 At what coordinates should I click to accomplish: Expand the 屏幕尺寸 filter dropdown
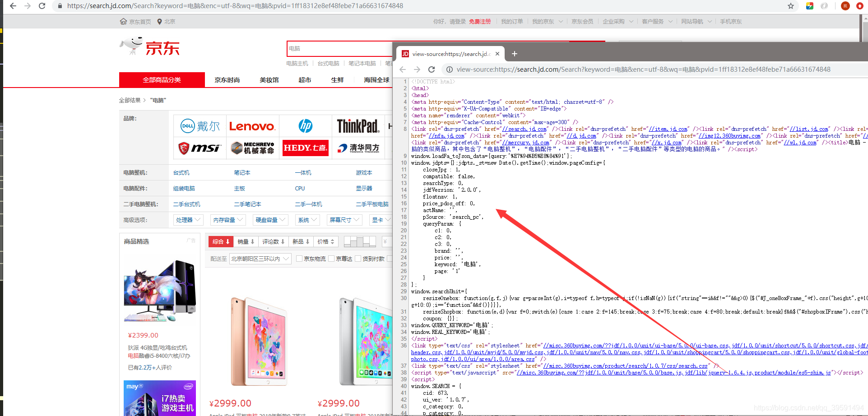pyautogui.click(x=344, y=220)
